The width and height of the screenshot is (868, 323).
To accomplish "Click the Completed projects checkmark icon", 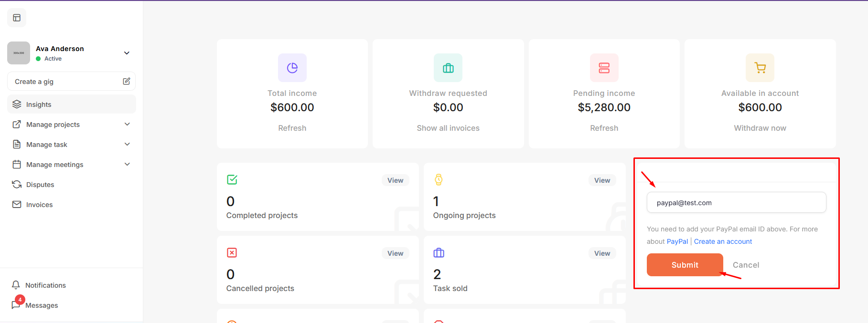I will (x=232, y=180).
